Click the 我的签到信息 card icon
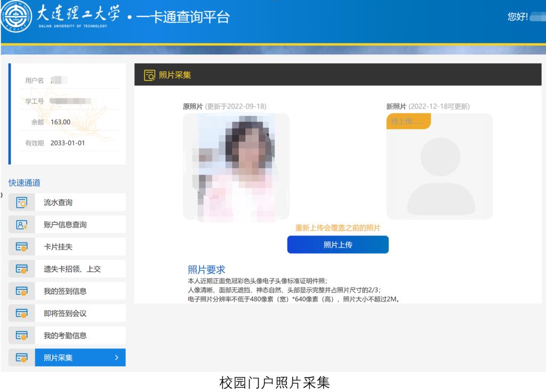 [x=21, y=291]
